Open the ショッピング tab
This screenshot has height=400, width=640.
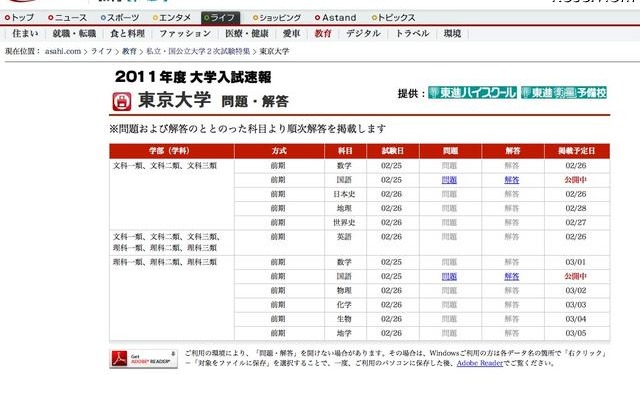pos(277,18)
